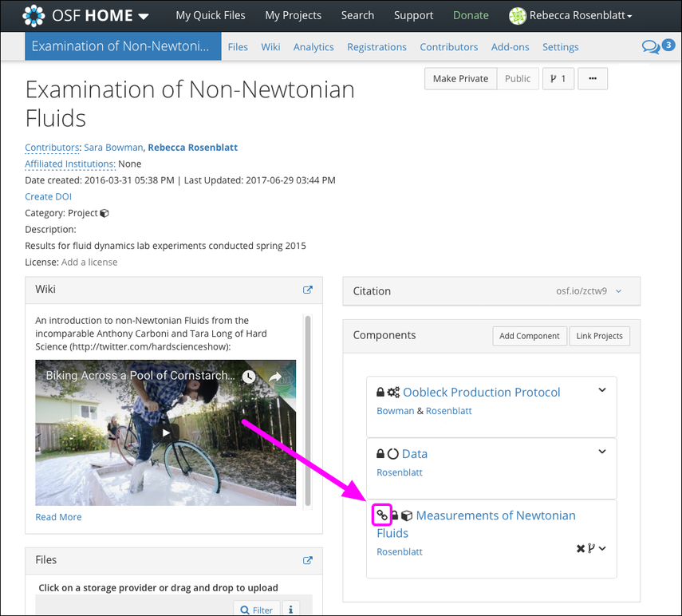
Task: Click the link chain icon on Measurements component
Action: click(382, 515)
